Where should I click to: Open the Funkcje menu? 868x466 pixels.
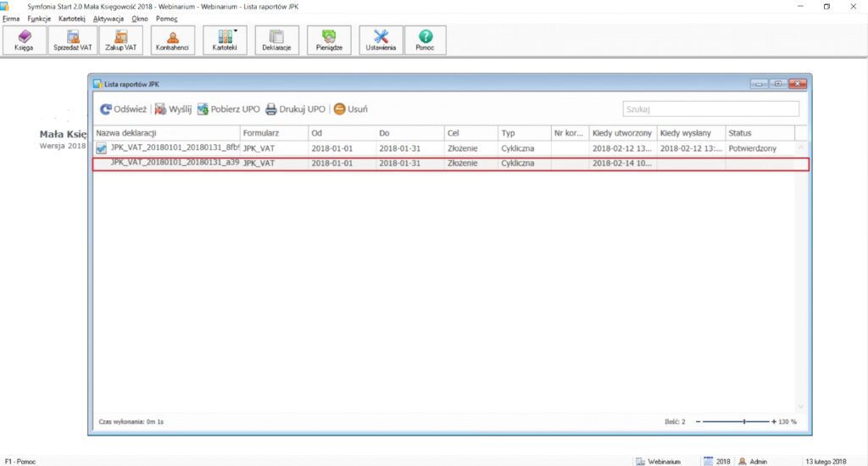39,18
